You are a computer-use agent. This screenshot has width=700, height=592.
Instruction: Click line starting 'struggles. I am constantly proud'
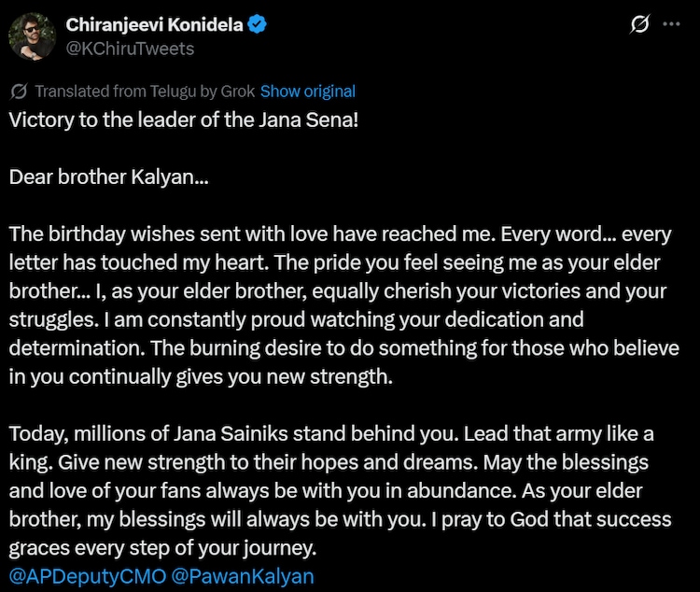(297, 320)
